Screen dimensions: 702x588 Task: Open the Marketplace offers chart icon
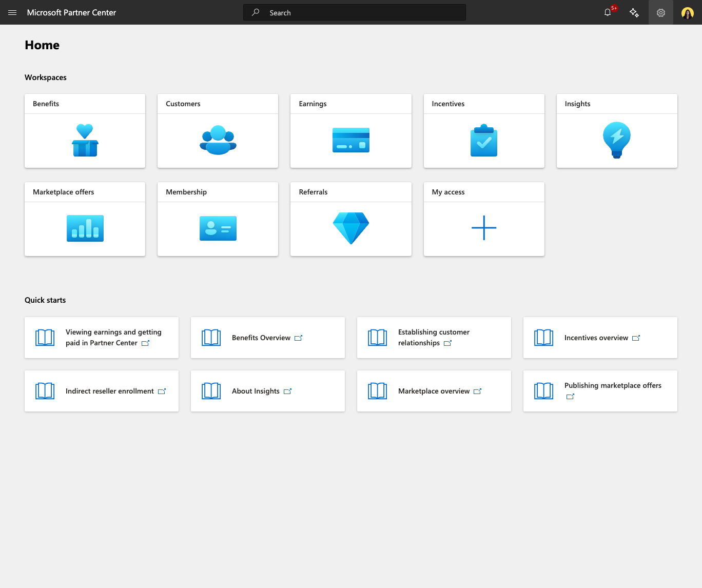(85, 228)
